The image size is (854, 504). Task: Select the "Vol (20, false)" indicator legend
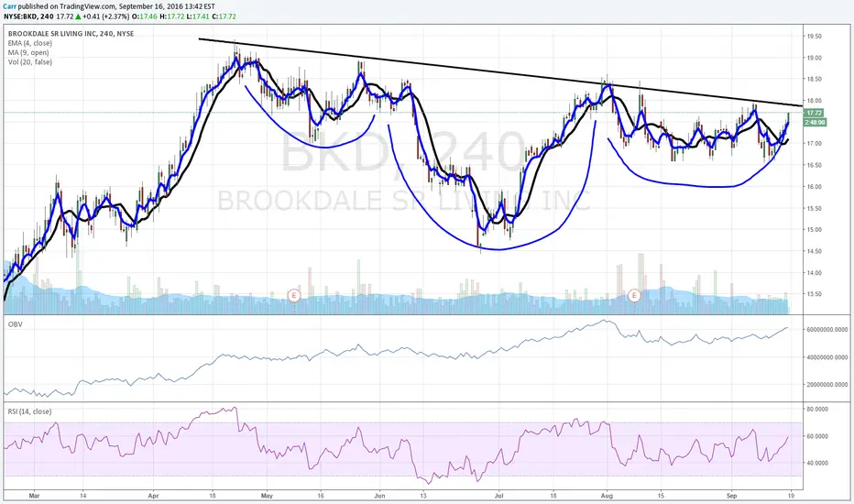tap(30, 62)
